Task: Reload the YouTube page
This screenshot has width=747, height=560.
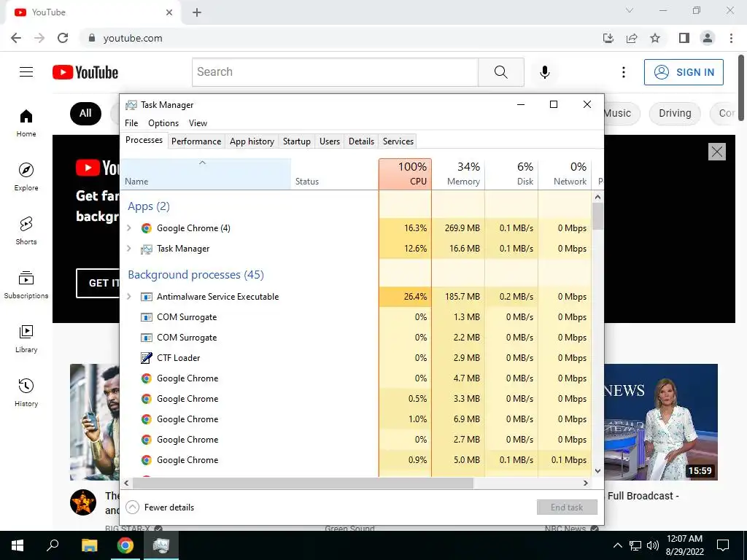Action: tap(63, 38)
